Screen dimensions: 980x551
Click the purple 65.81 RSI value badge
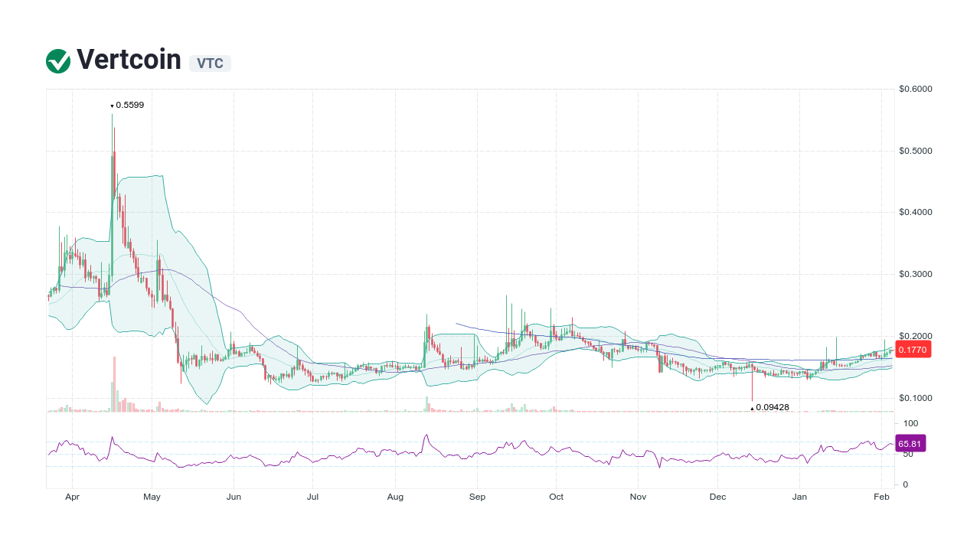910,443
